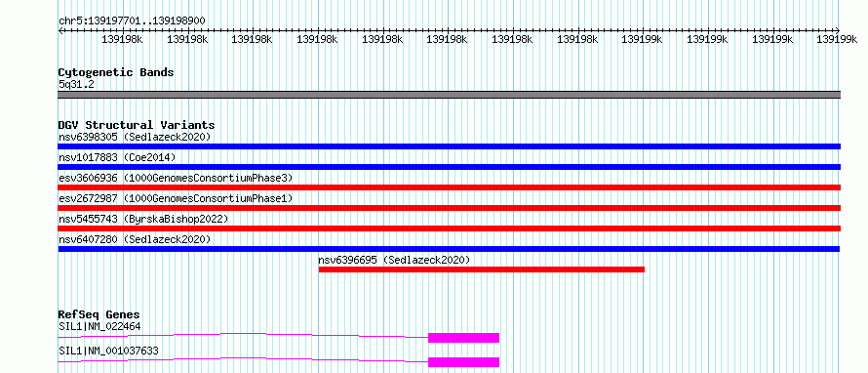Click the Cytogenetic Bands track title
868x373 pixels.
coord(116,72)
